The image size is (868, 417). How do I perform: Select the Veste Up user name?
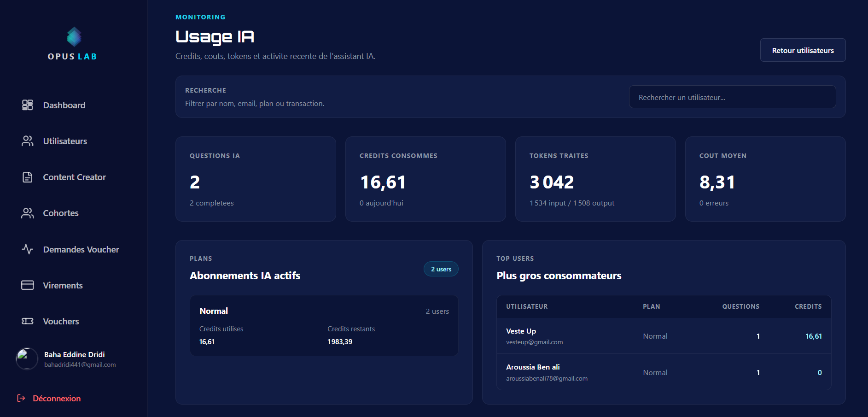coord(521,331)
